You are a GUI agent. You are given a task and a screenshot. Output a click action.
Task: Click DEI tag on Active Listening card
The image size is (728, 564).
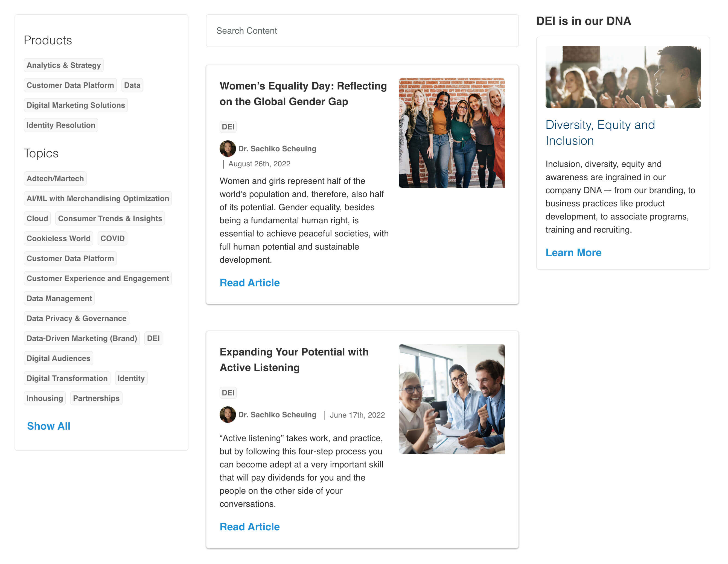pyautogui.click(x=228, y=393)
